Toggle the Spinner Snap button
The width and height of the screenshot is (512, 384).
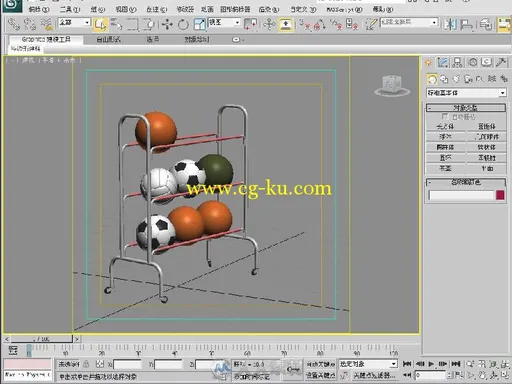click(352, 25)
